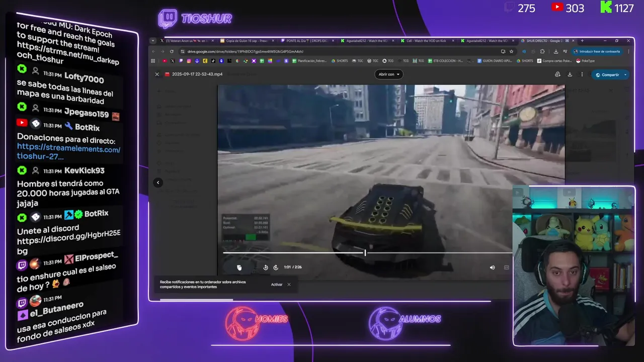Click the 1:01 / 2:26 video time display
Viewport: 644px width, 362px height.
click(293, 267)
